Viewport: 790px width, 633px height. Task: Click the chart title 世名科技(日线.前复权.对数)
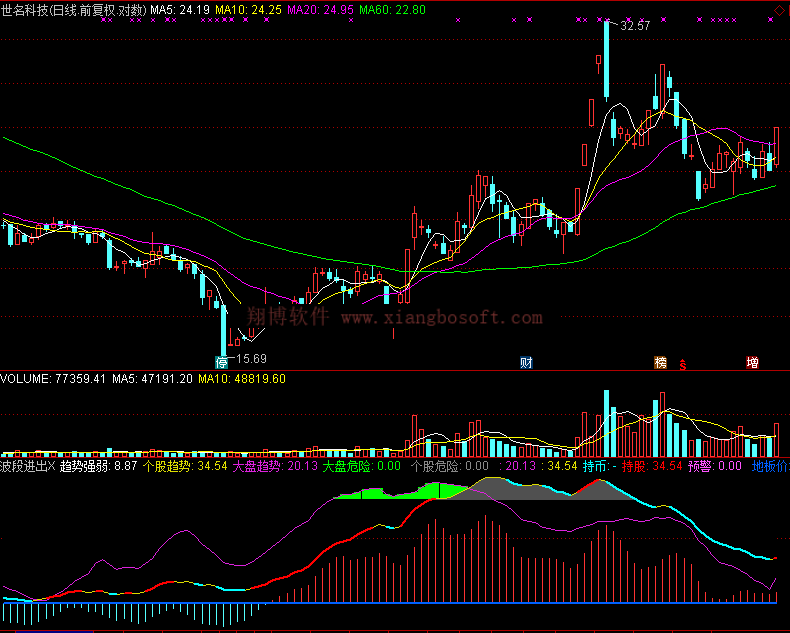74,10
